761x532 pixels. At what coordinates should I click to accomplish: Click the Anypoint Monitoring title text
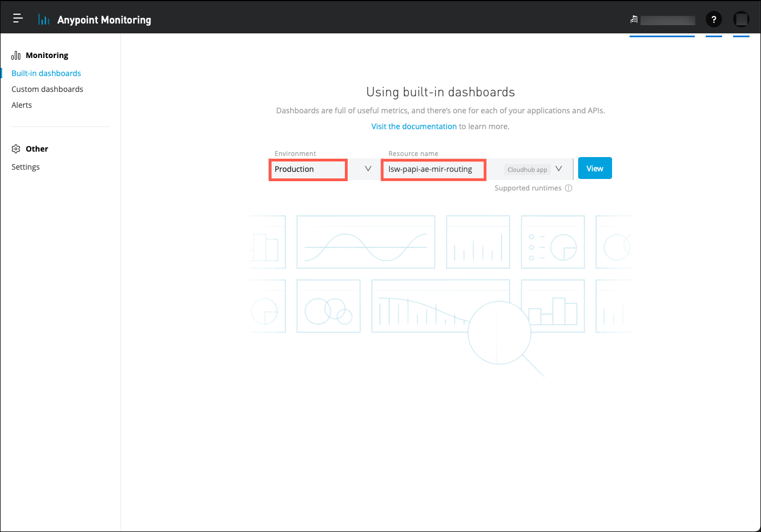tap(104, 20)
